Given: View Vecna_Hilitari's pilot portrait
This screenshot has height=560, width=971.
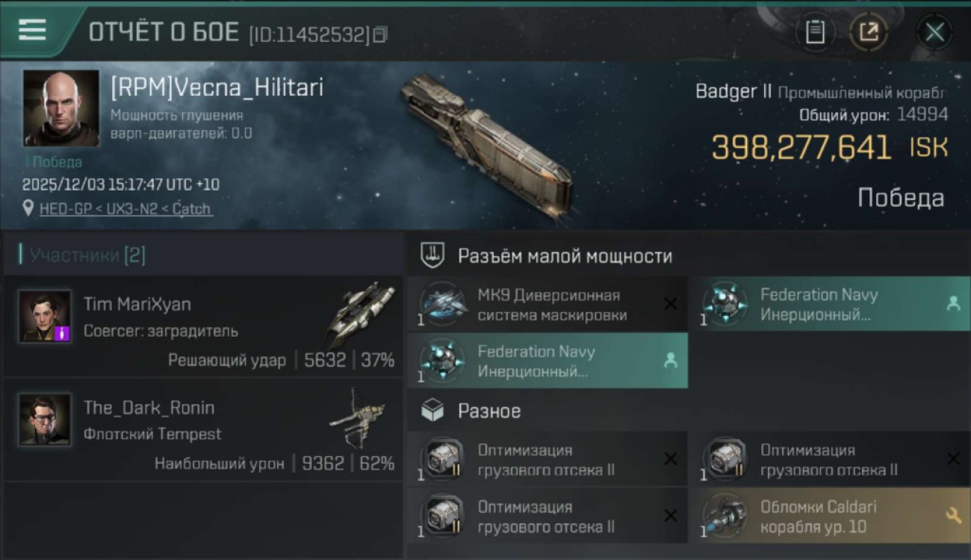Looking at the screenshot, I should (x=61, y=108).
